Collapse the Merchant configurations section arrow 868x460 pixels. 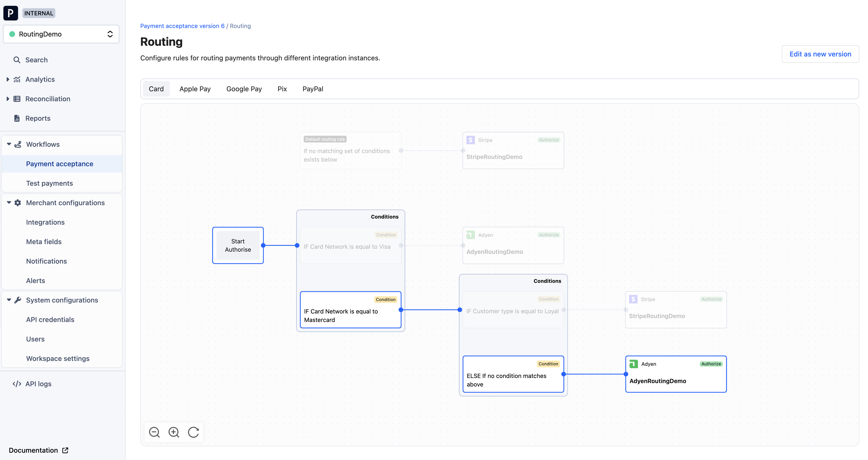pos(9,202)
